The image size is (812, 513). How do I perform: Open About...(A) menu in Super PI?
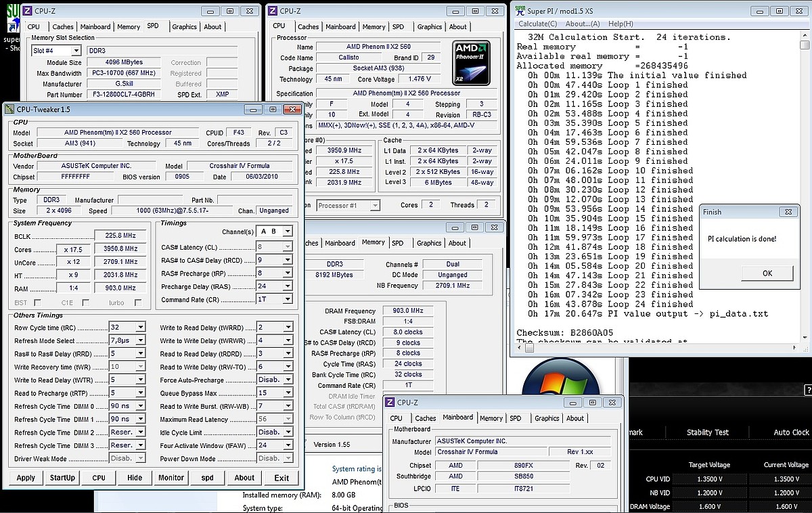pyautogui.click(x=582, y=24)
